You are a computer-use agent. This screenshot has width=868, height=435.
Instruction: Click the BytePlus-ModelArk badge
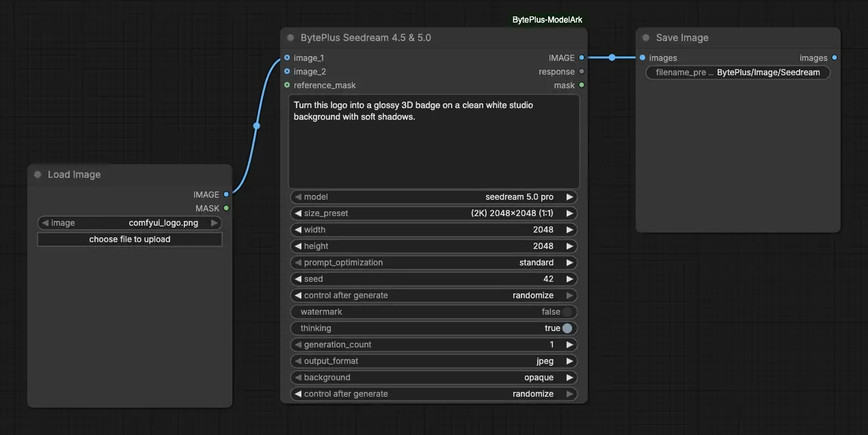(547, 20)
